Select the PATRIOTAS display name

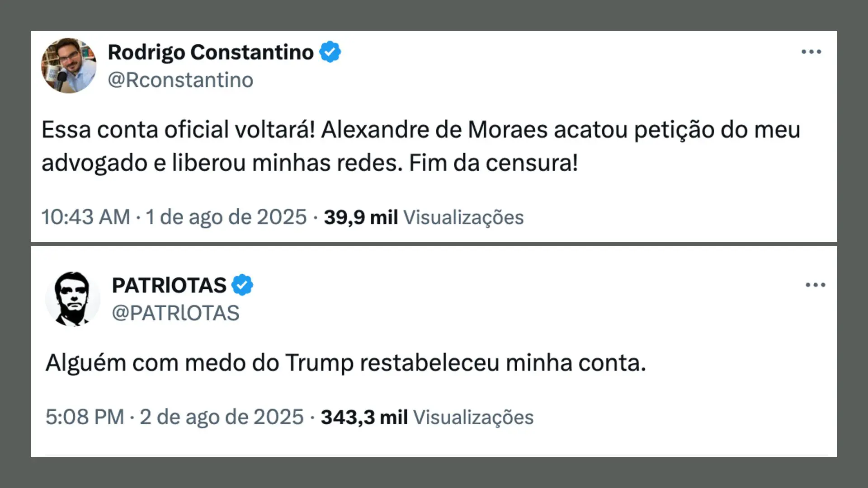click(x=170, y=285)
